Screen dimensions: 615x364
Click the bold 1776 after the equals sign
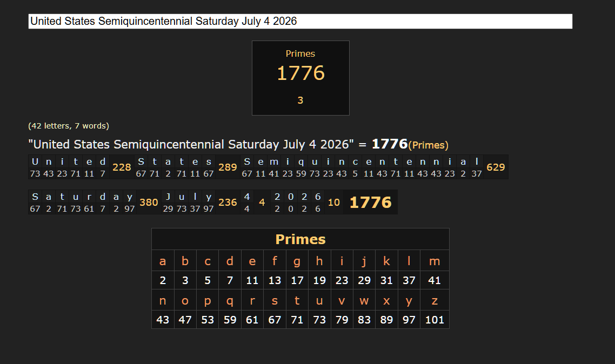390,144
